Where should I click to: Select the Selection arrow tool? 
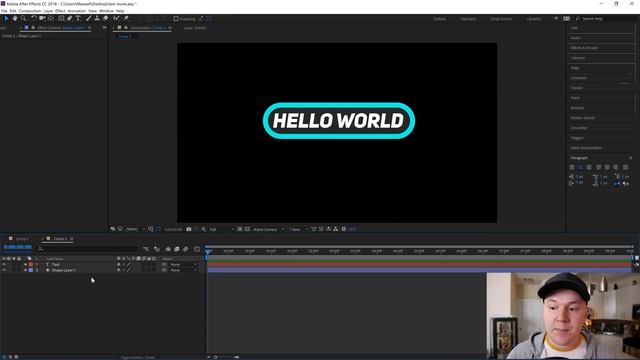pos(6,18)
